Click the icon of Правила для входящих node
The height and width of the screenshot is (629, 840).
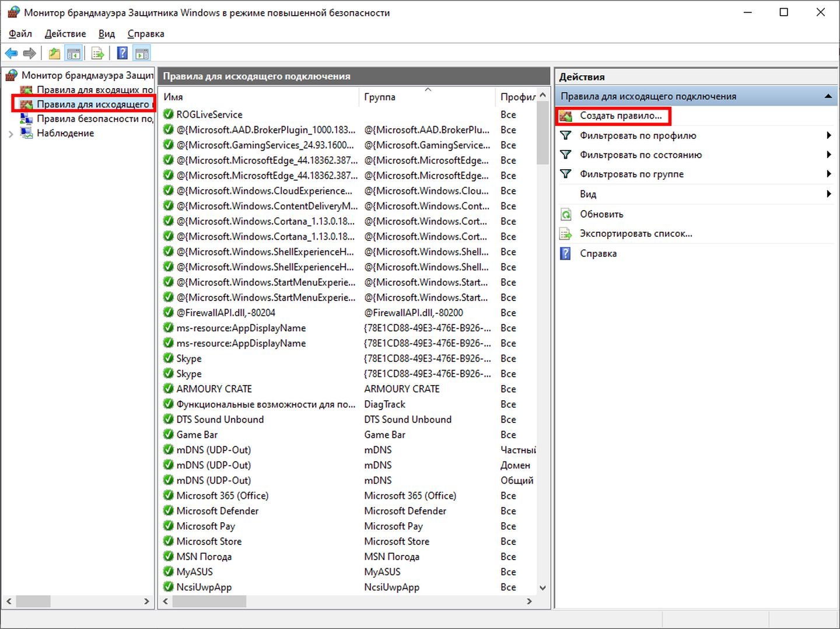tap(26, 90)
